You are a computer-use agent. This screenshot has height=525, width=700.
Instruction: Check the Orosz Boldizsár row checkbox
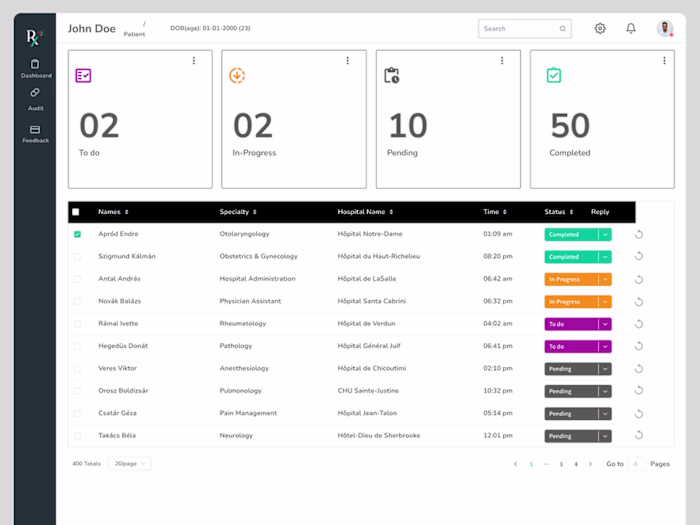click(x=77, y=391)
